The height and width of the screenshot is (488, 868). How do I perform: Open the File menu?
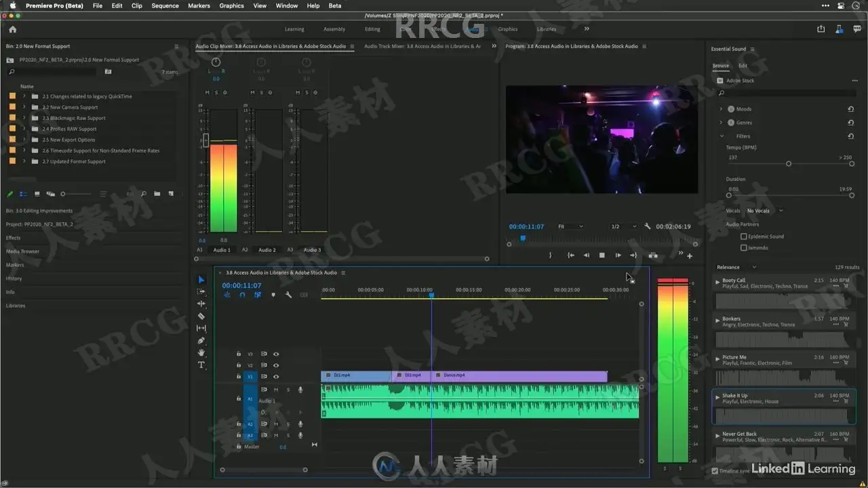pyautogui.click(x=98, y=5)
